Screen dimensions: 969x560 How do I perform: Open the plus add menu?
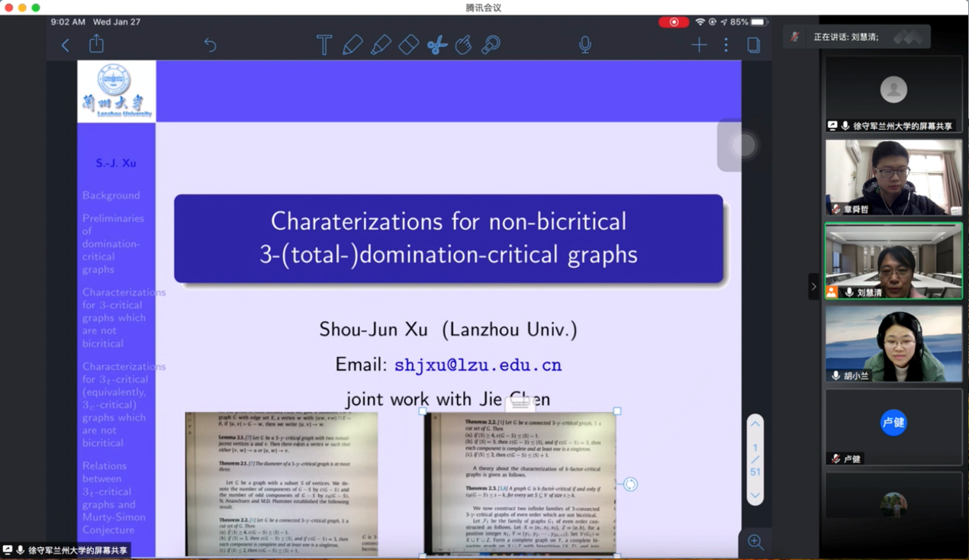click(699, 45)
